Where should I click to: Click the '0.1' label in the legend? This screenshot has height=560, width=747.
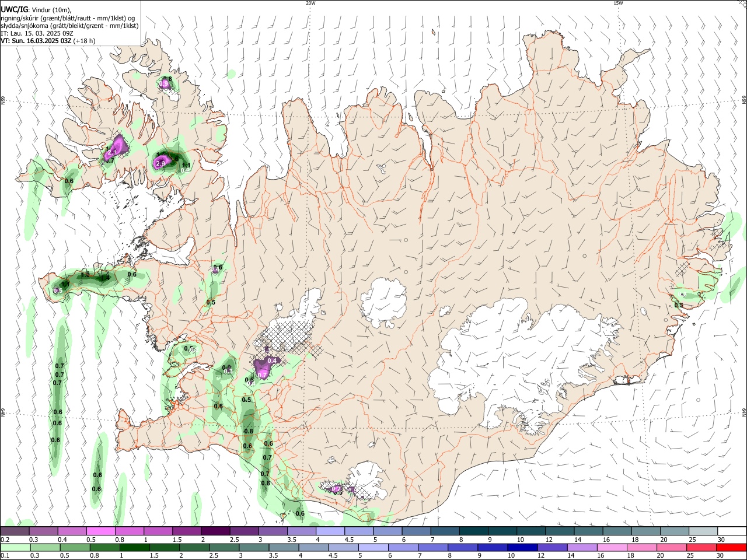tap(5, 556)
